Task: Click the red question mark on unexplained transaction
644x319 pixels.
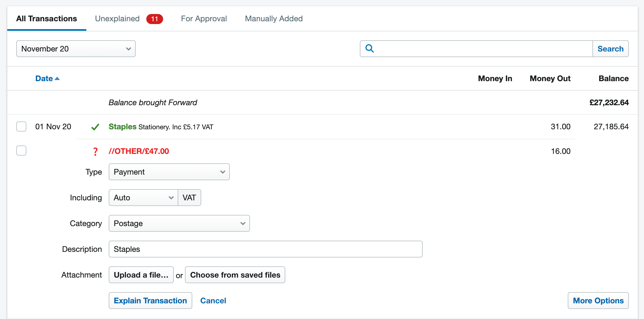Action: [x=95, y=151]
